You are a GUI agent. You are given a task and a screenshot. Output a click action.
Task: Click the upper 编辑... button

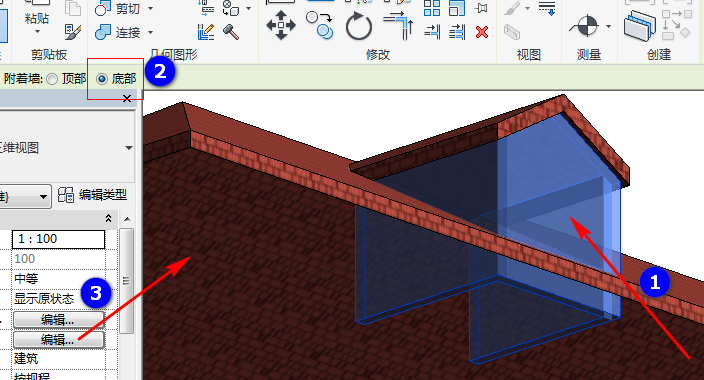tap(59, 320)
